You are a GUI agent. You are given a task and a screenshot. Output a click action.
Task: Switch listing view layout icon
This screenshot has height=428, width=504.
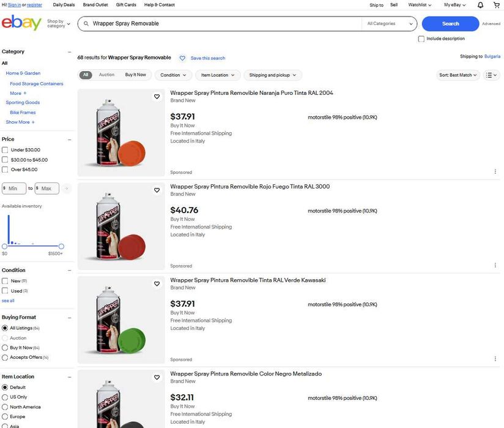491,75
